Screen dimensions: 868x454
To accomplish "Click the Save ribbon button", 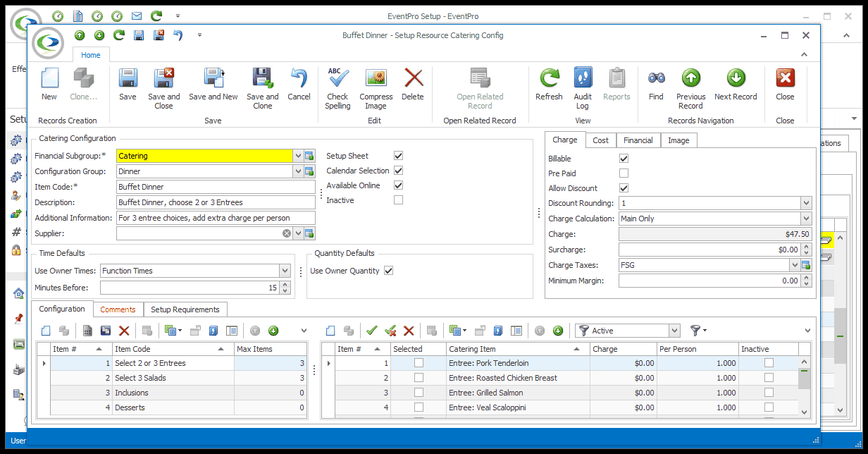I will point(128,85).
